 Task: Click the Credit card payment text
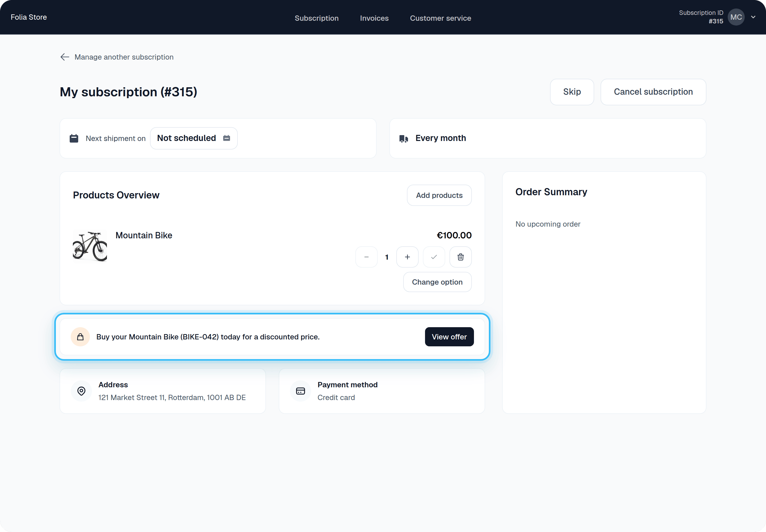336,397
